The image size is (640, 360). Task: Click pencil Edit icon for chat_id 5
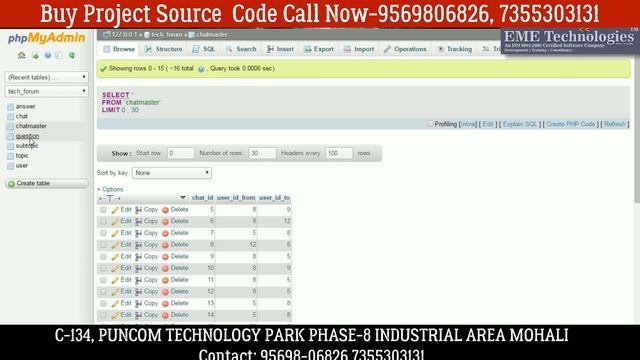pos(115,210)
